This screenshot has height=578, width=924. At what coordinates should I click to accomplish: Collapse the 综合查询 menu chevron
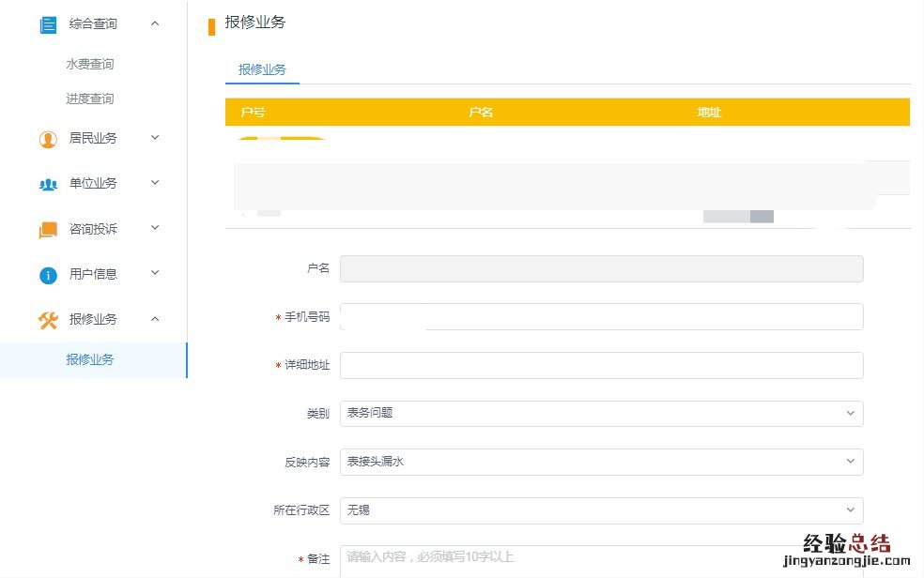155,23
